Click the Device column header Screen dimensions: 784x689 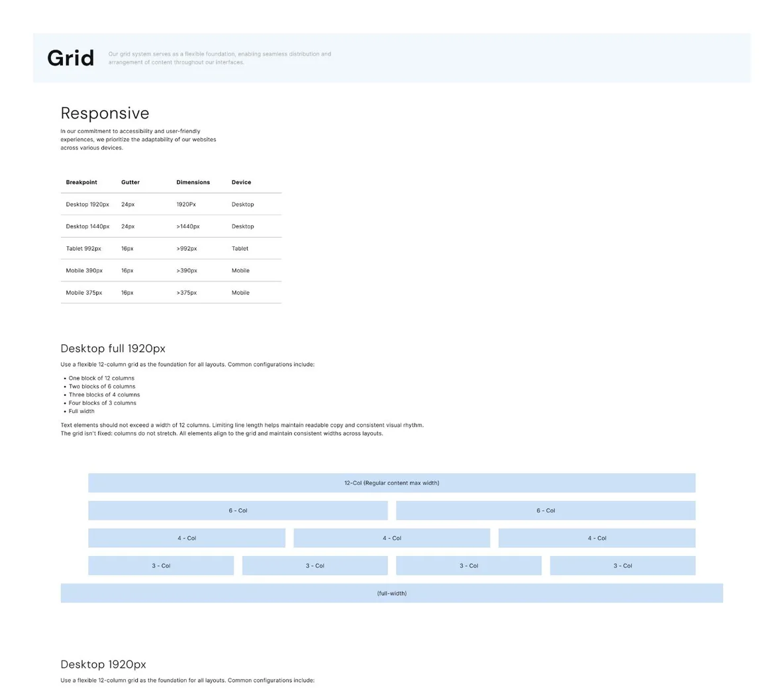242,183
